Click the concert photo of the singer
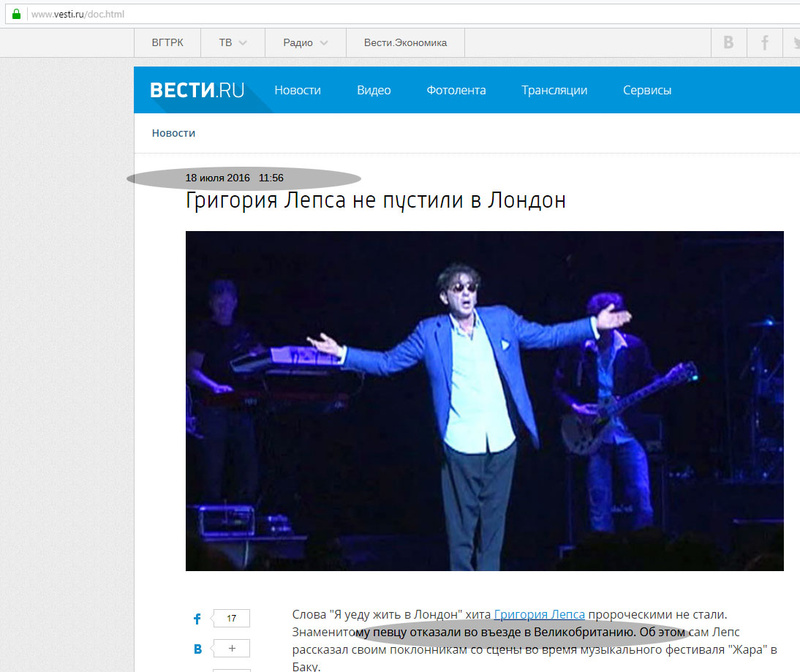The image size is (800, 672). (484, 400)
